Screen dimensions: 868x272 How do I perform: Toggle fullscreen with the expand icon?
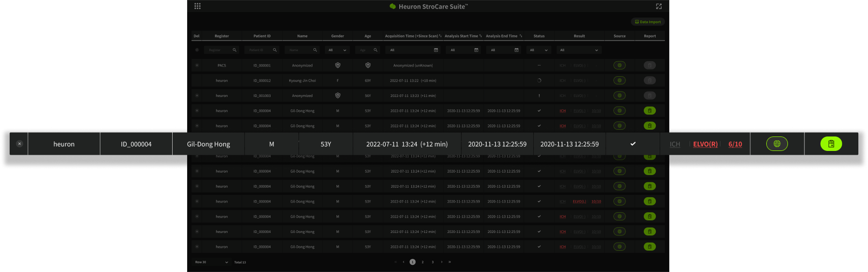[x=659, y=6]
